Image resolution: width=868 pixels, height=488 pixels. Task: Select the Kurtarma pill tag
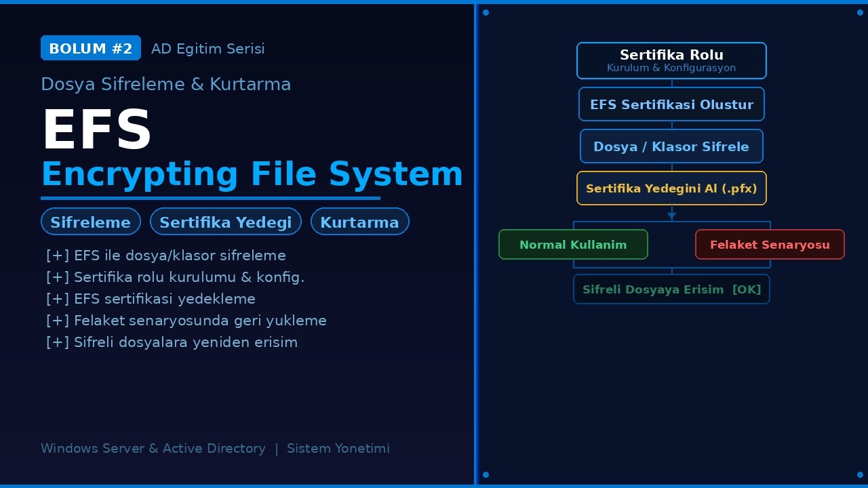[x=360, y=222]
